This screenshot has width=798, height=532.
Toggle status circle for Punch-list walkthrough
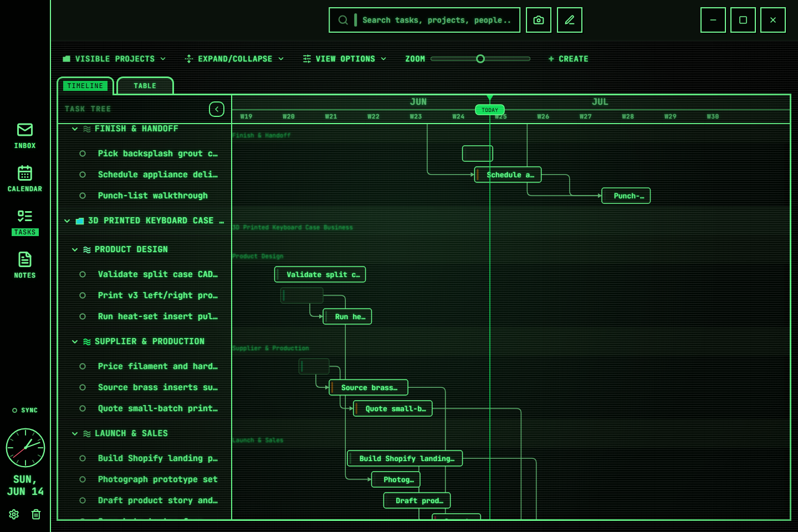point(83,196)
